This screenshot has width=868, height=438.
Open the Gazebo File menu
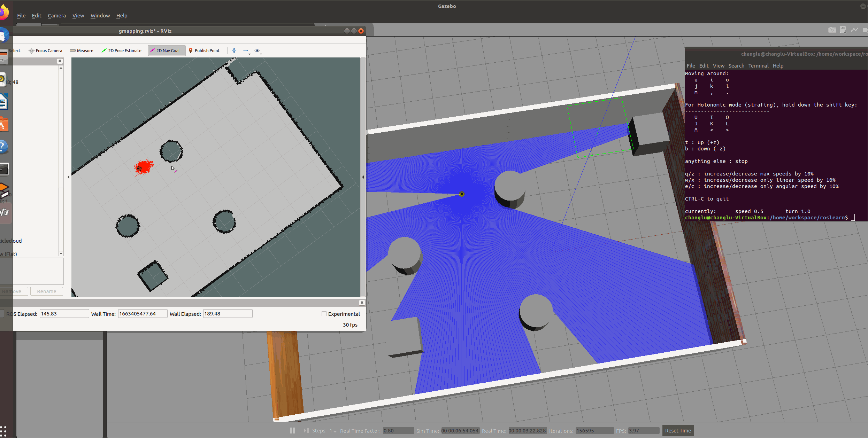(21, 16)
